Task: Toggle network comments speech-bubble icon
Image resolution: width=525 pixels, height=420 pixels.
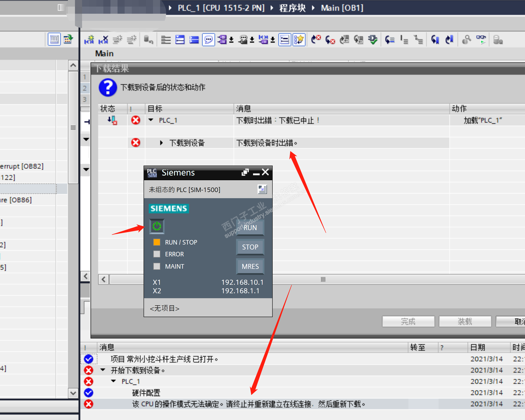Action: point(208,39)
